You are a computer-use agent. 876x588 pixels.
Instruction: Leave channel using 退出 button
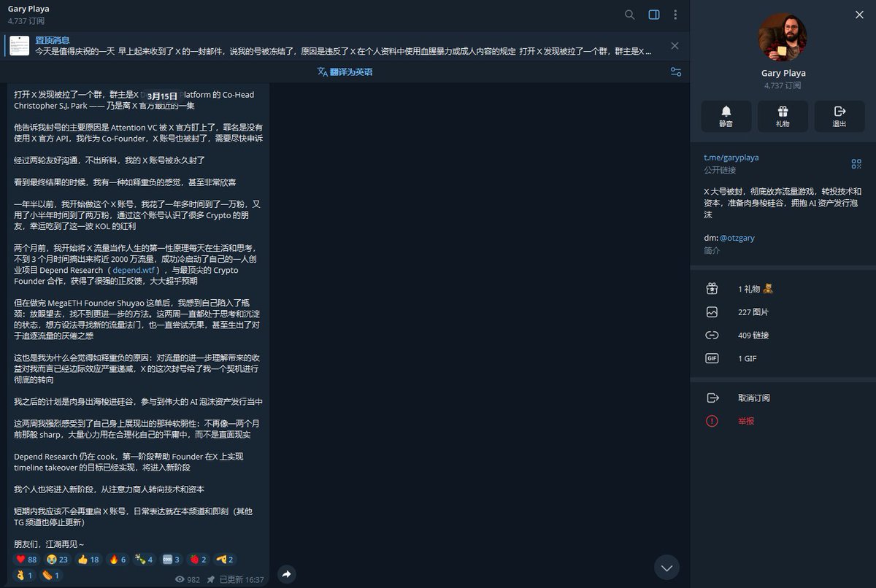(839, 116)
